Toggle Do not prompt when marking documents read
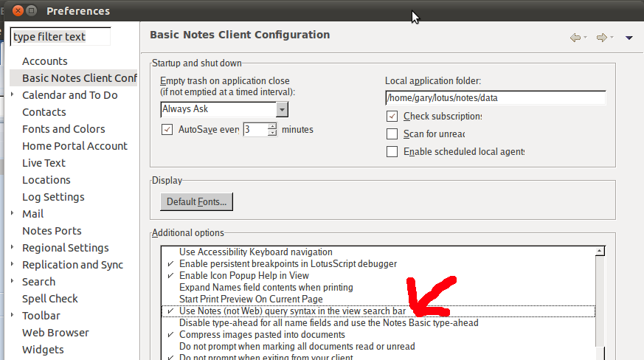644x360 pixels. point(297,347)
